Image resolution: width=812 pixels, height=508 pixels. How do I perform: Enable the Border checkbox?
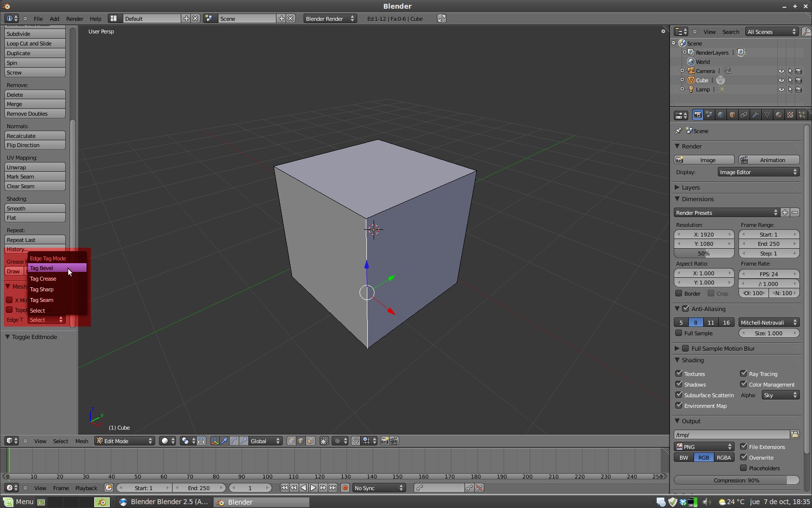[x=679, y=293]
